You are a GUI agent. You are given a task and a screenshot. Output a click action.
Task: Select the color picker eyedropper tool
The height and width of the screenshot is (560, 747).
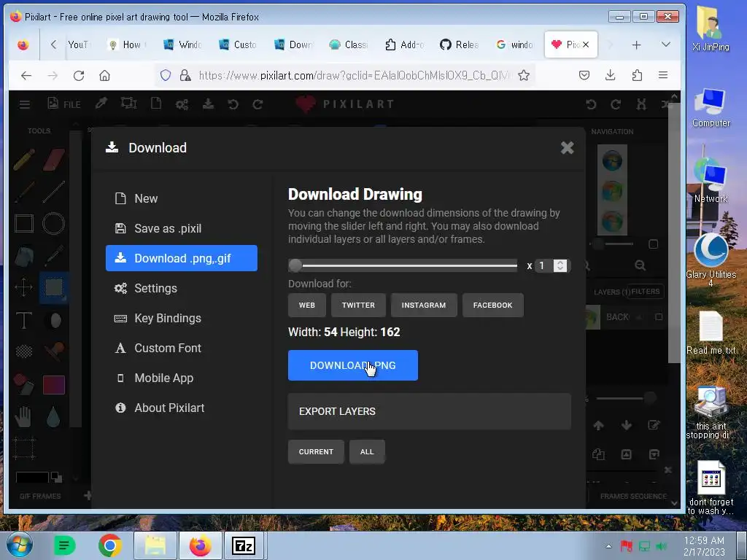tap(54, 256)
